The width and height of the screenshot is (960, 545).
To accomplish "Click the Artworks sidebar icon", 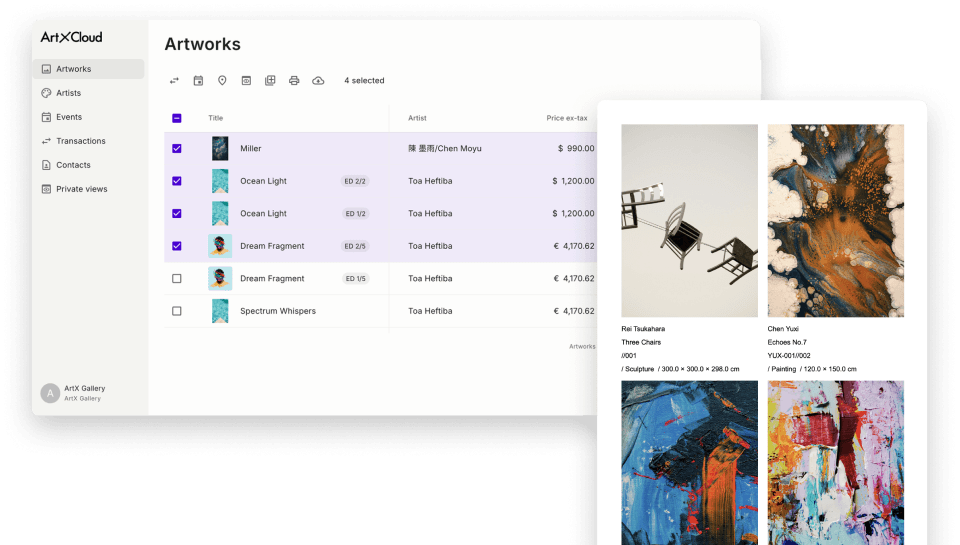I will click(x=46, y=69).
